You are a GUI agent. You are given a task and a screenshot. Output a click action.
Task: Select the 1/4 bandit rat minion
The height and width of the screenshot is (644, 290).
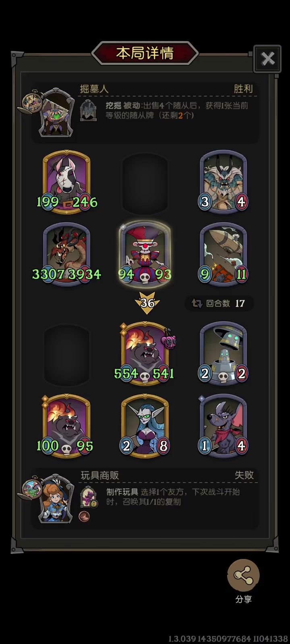tap(224, 426)
